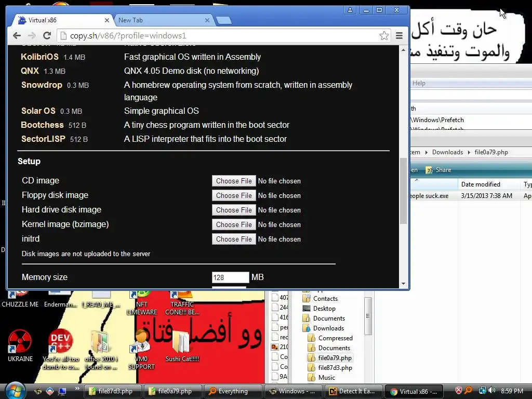Click the page scroll-up arrow
Screen dimensions: 532x399
pos(403,50)
